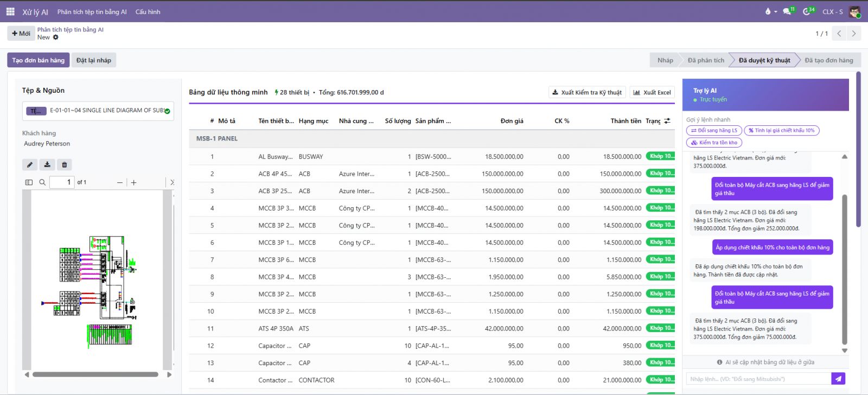Click the Đổi sang hãng LS suggestion chip
This screenshot has height=395, width=868.
[713, 130]
